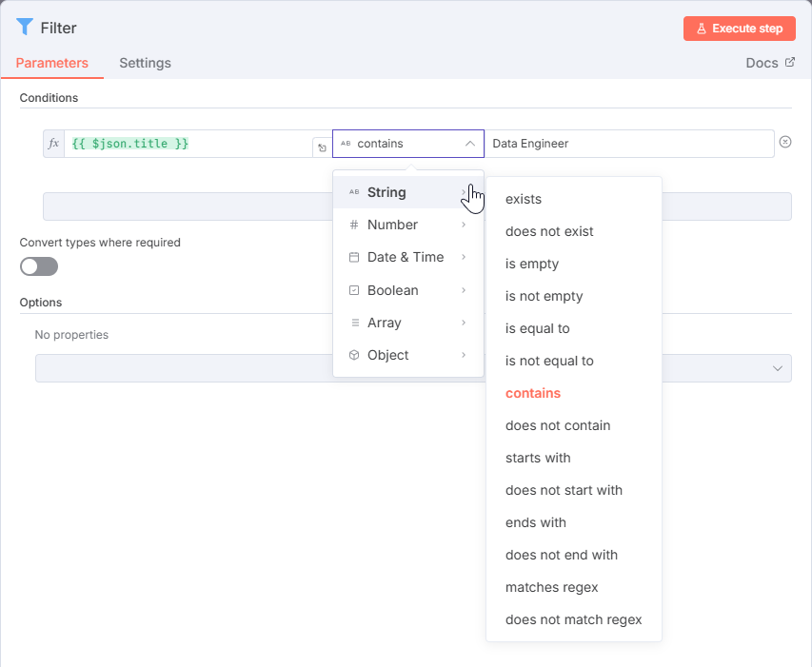Toggle Convert types where required switch
This screenshot has width=812, height=667.
click(x=39, y=266)
